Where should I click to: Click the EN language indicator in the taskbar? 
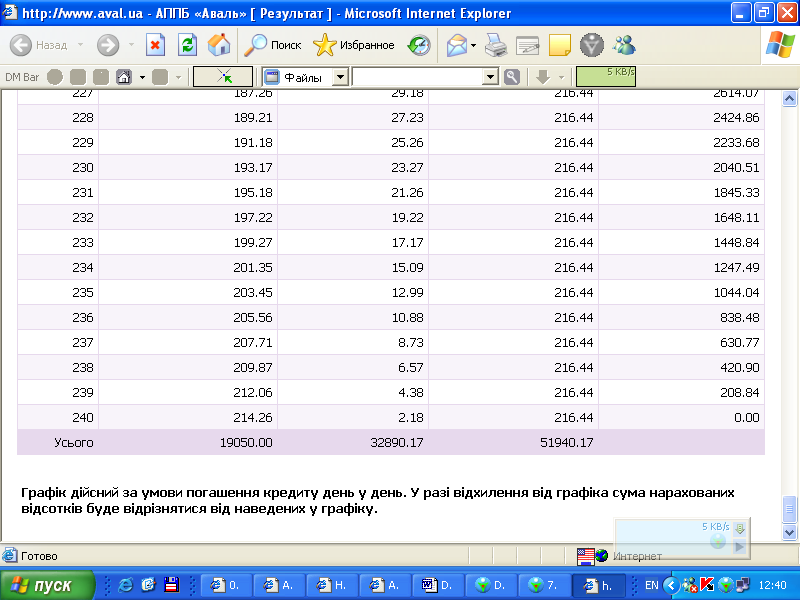coord(651,585)
